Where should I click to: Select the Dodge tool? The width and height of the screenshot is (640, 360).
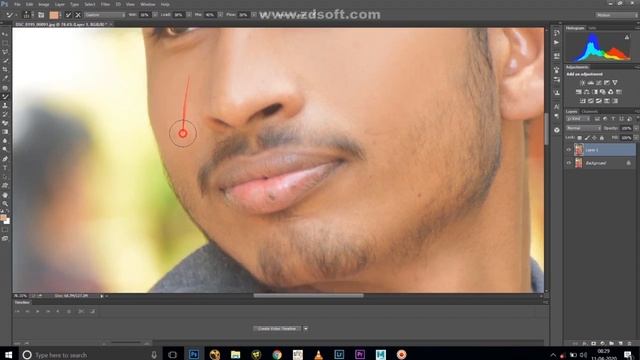coord(5,149)
